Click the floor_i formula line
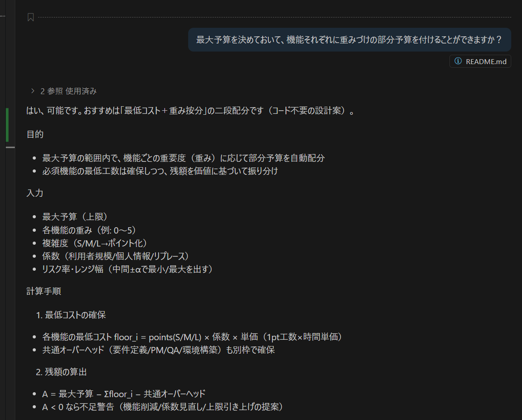Image resolution: width=522 pixels, height=420 pixels. [195, 337]
